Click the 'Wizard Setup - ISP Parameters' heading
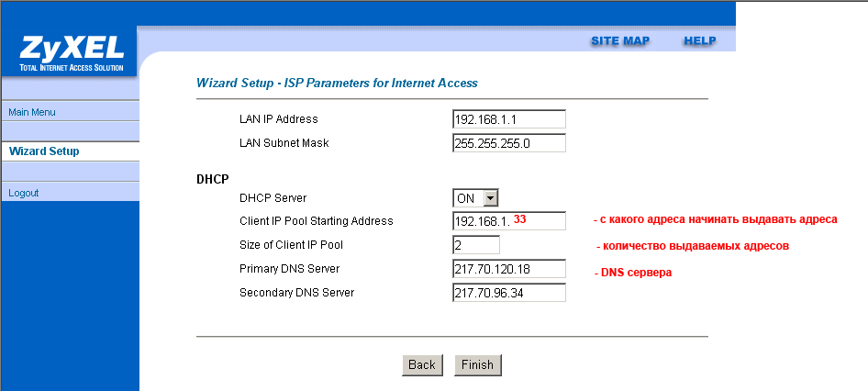 337,84
